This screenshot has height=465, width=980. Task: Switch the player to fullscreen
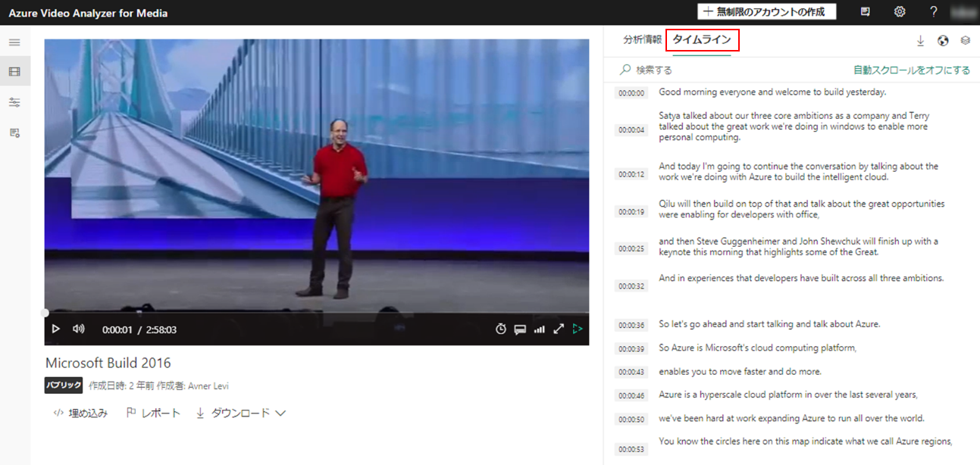(559, 329)
